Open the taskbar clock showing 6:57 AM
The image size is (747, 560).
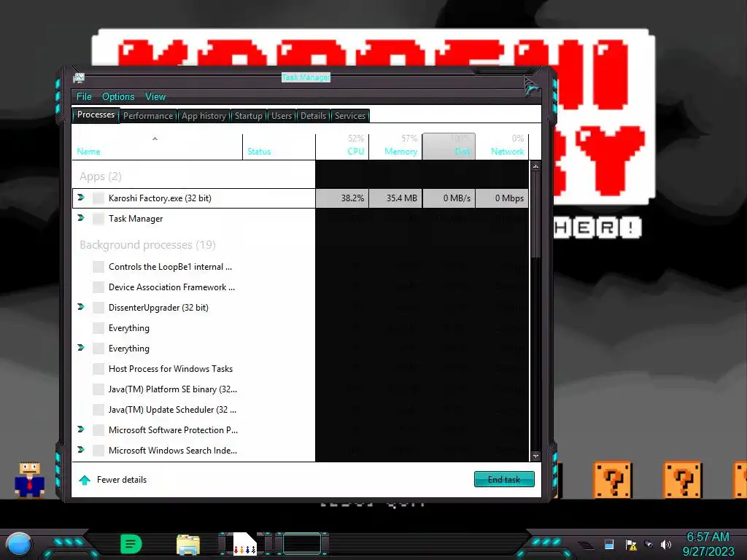coord(708,544)
